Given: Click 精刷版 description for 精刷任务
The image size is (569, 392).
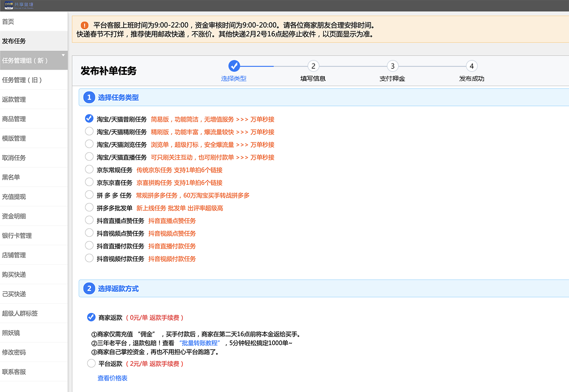Looking at the screenshot, I should coord(212,132).
